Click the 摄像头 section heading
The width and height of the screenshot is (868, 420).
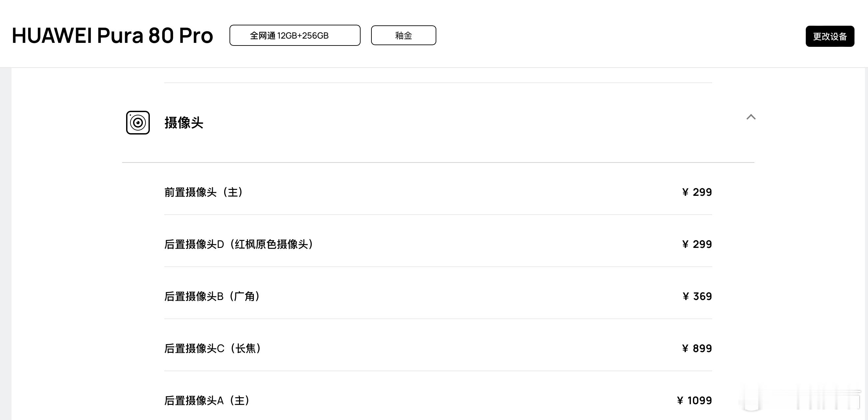(184, 122)
